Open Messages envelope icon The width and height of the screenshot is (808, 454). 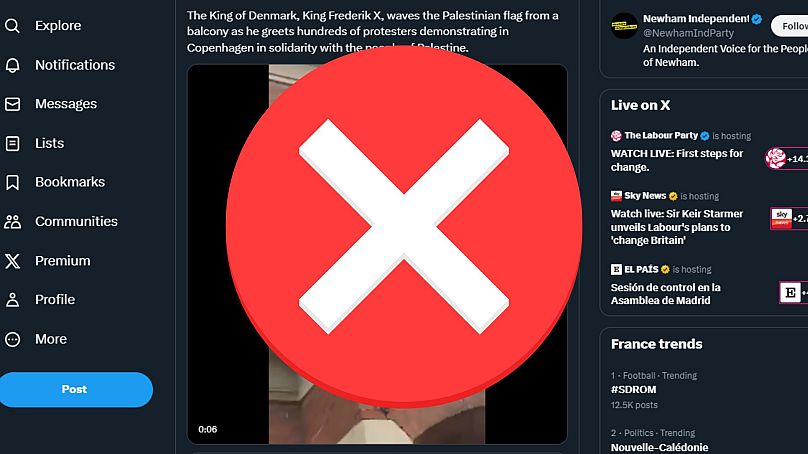click(12, 104)
